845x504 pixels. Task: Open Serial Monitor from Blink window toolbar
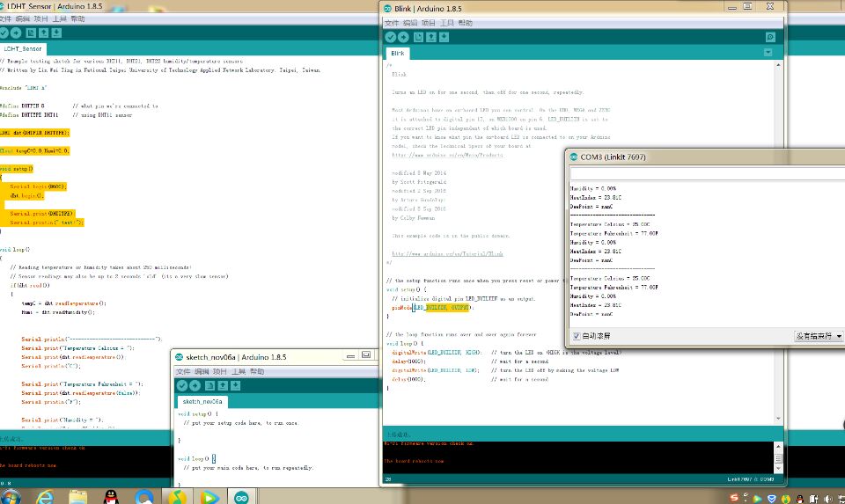pyautogui.click(x=770, y=37)
